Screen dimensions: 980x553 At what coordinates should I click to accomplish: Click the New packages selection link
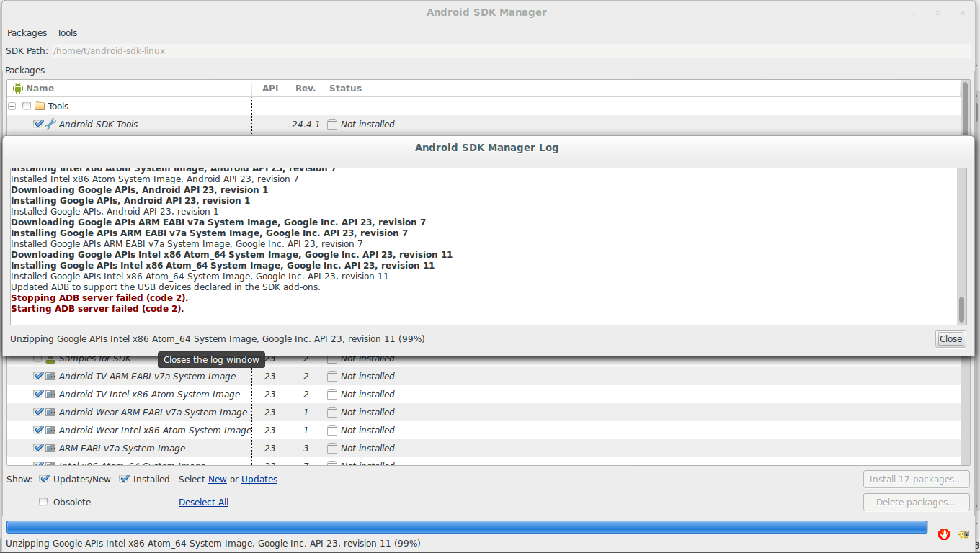(x=218, y=480)
